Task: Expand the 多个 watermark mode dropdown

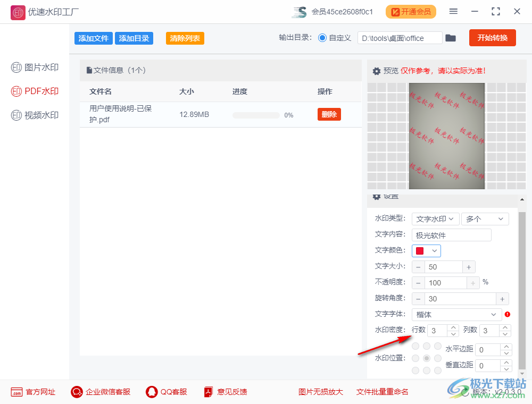Action: pos(485,218)
